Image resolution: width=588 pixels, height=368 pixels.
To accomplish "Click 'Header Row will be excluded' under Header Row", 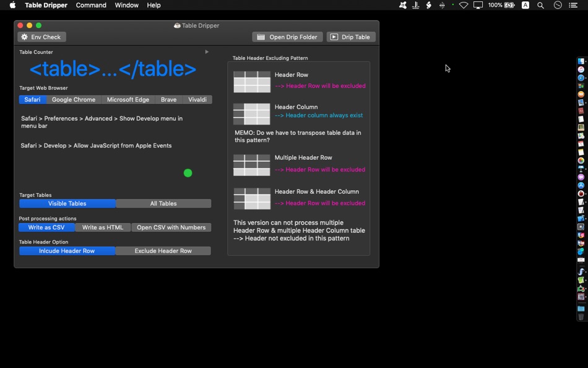I will 320,86.
